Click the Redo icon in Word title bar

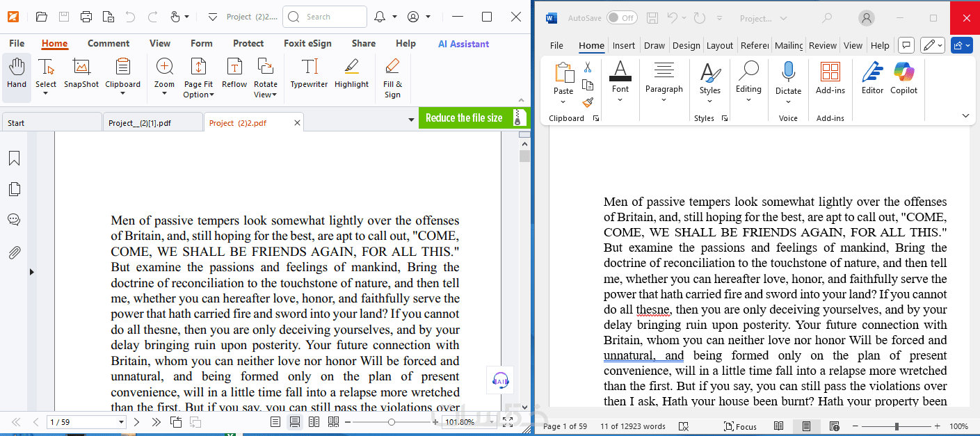[700, 18]
